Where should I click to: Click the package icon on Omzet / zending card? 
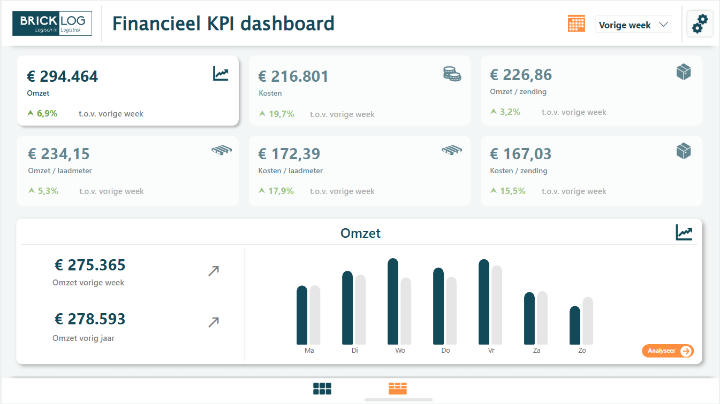click(684, 73)
